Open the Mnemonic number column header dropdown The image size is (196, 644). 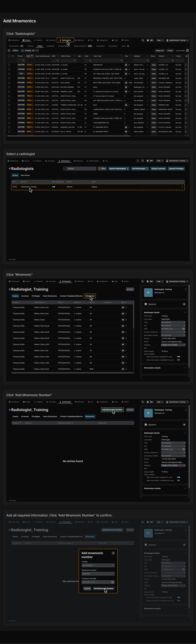coord(72,423)
